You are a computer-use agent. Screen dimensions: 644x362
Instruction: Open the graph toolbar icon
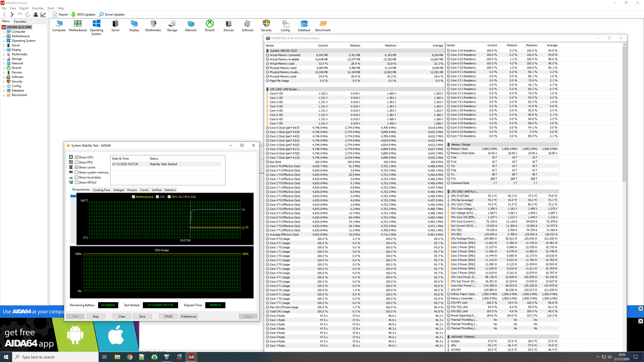[x=43, y=15]
